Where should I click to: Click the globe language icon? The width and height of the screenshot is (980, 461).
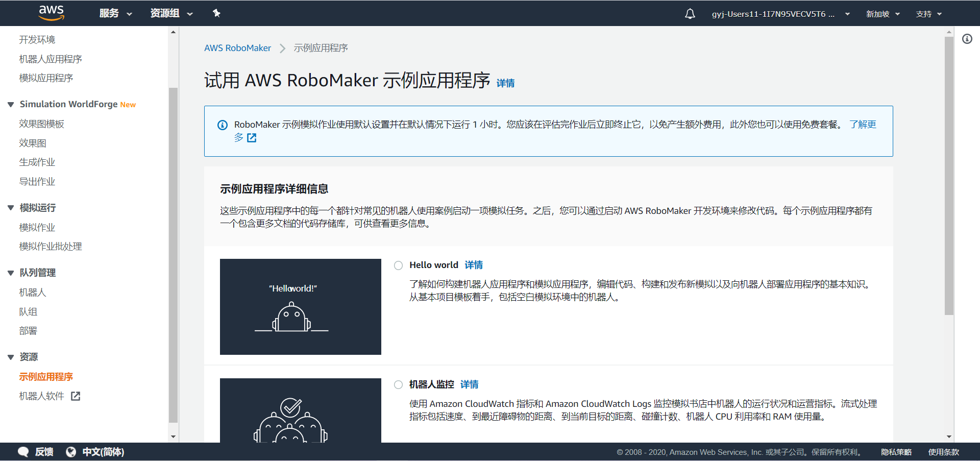tap(71, 452)
